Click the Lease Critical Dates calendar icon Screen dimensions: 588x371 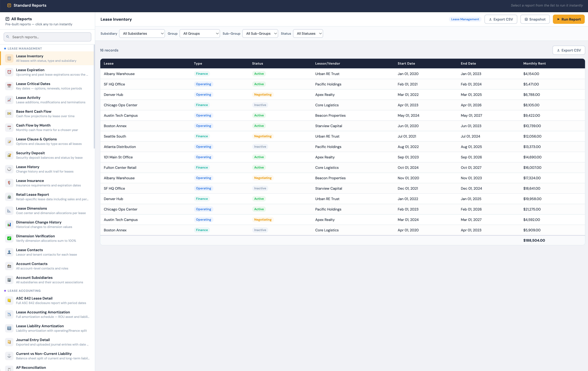coord(9,86)
